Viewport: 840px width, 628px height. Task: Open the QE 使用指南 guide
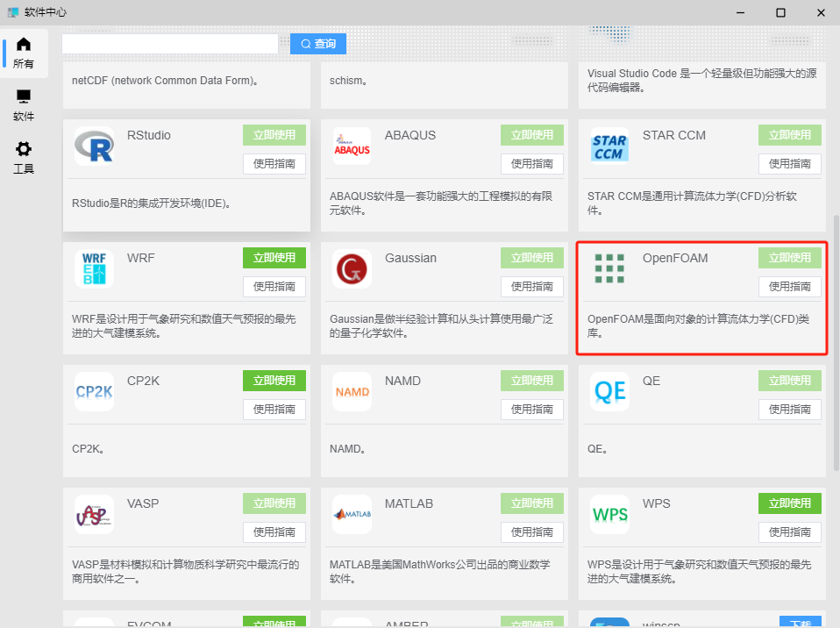(x=790, y=410)
